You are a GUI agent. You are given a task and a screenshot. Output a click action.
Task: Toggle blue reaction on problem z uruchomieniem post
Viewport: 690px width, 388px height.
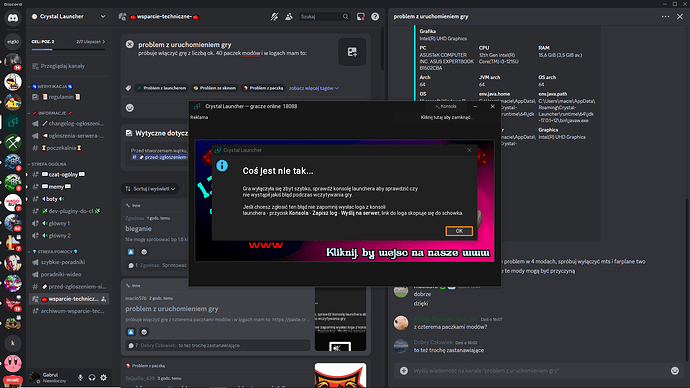(x=131, y=332)
